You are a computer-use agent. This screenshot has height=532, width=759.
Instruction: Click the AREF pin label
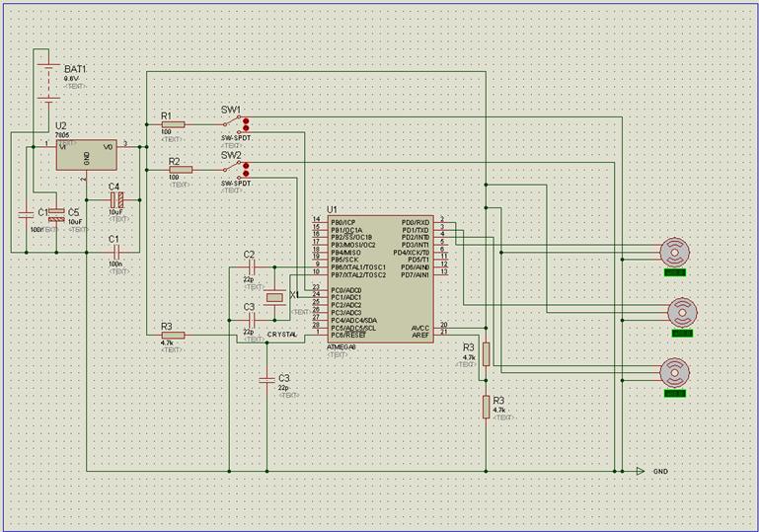[420, 335]
